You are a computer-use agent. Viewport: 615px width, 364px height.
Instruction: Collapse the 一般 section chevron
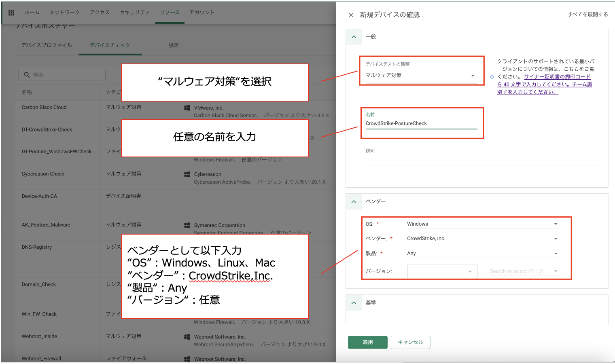click(x=354, y=37)
